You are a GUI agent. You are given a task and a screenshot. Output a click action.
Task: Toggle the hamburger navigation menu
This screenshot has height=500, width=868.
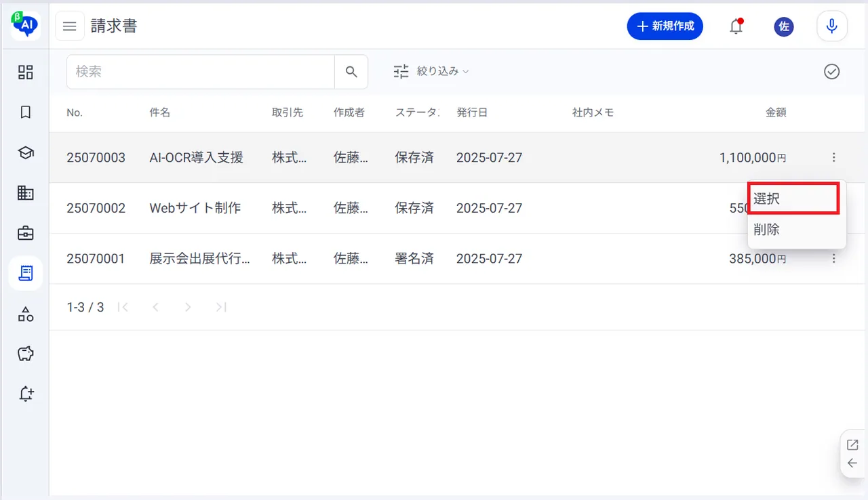70,26
